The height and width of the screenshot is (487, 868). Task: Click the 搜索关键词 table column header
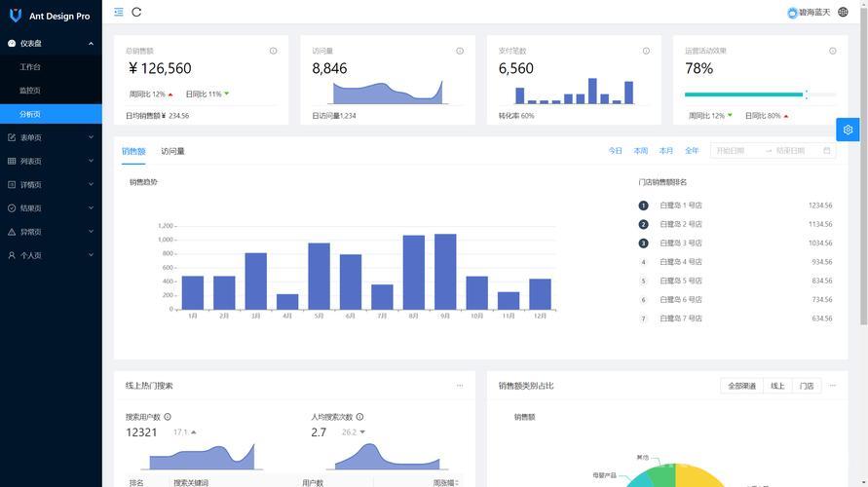pyautogui.click(x=191, y=482)
